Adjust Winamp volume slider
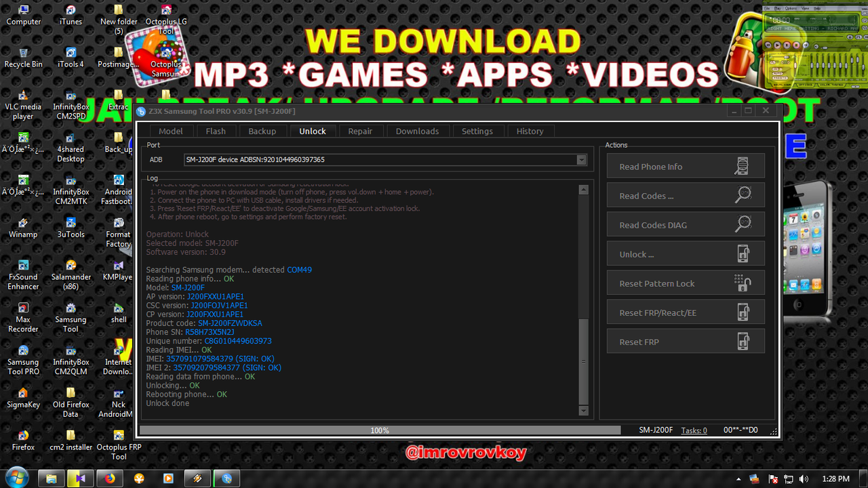 (x=833, y=47)
